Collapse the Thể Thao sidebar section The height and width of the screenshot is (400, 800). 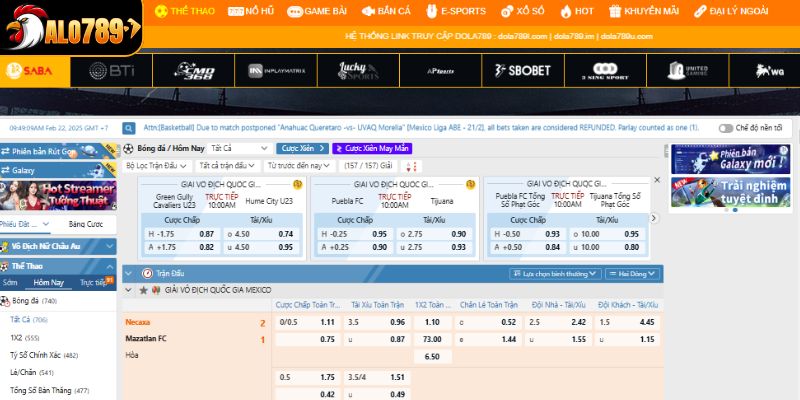[58, 266]
